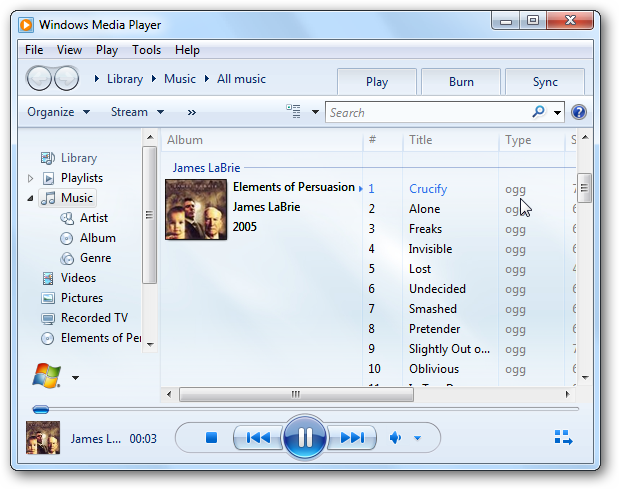Viewport: 619px width, 489px height.
Task: Switch to the Burn tab
Action: coord(461,82)
